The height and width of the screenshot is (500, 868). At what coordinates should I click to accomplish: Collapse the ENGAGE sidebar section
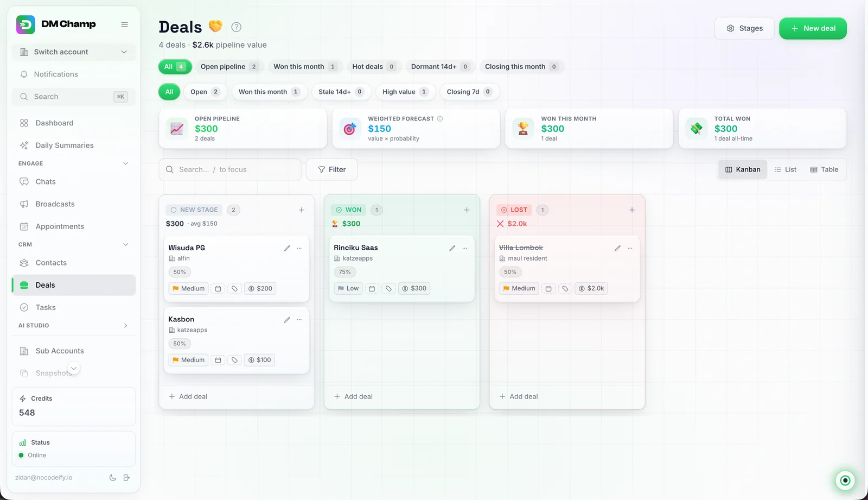(125, 163)
